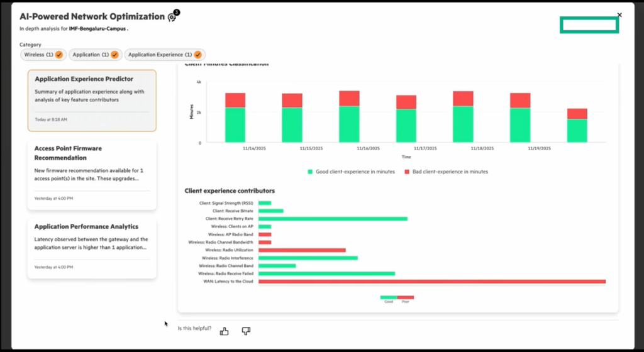
Task: Toggle the Application (1) category filter
Action: [x=94, y=55]
